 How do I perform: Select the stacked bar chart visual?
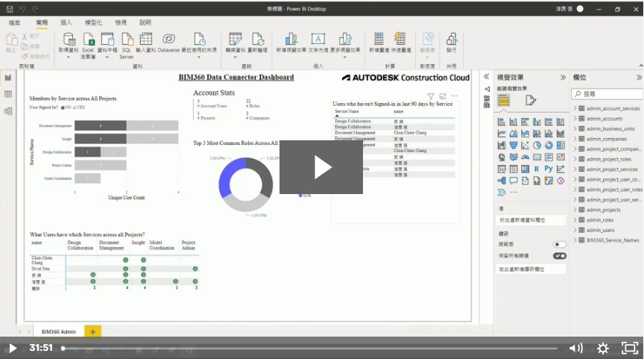pyautogui.click(x=501, y=122)
